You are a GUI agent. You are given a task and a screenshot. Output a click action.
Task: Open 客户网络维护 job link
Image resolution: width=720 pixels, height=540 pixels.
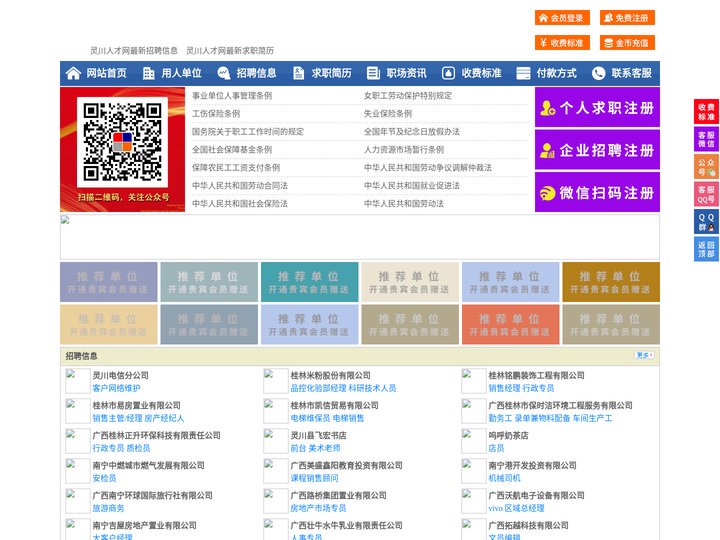click(x=116, y=388)
